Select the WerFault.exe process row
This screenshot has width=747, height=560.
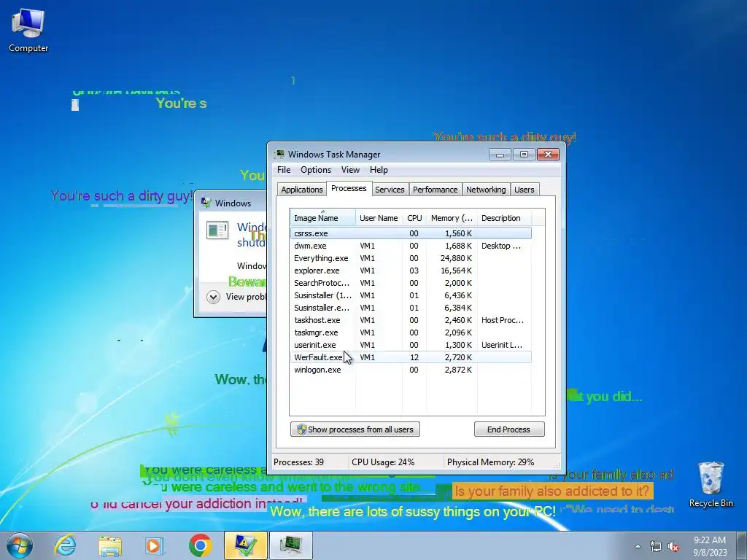(x=411, y=357)
